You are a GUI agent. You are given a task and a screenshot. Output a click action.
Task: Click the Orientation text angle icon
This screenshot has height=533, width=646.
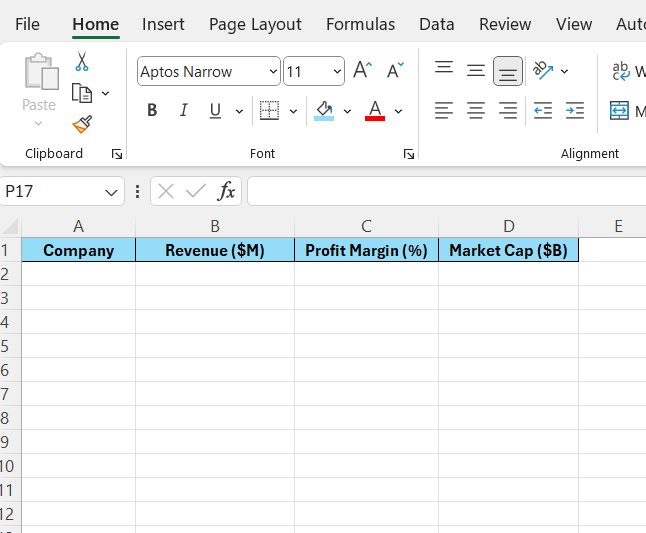[543, 70]
